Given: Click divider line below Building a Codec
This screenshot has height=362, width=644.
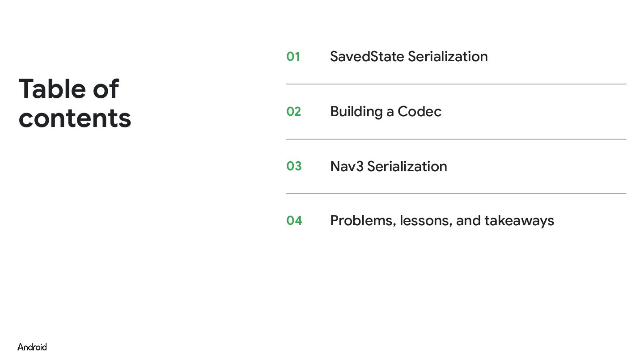Looking at the screenshot, I should [x=456, y=139].
